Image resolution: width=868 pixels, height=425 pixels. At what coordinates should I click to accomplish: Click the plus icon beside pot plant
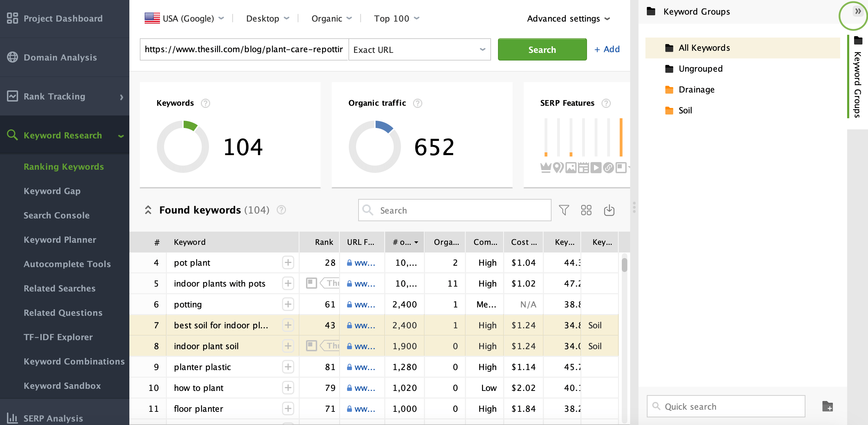(x=288, y=263)
